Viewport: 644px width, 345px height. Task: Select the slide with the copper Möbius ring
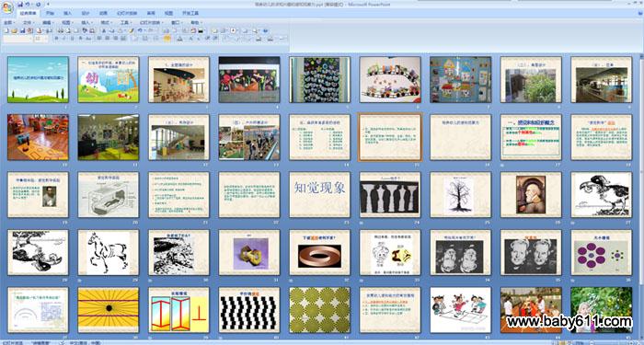[319, 252]
